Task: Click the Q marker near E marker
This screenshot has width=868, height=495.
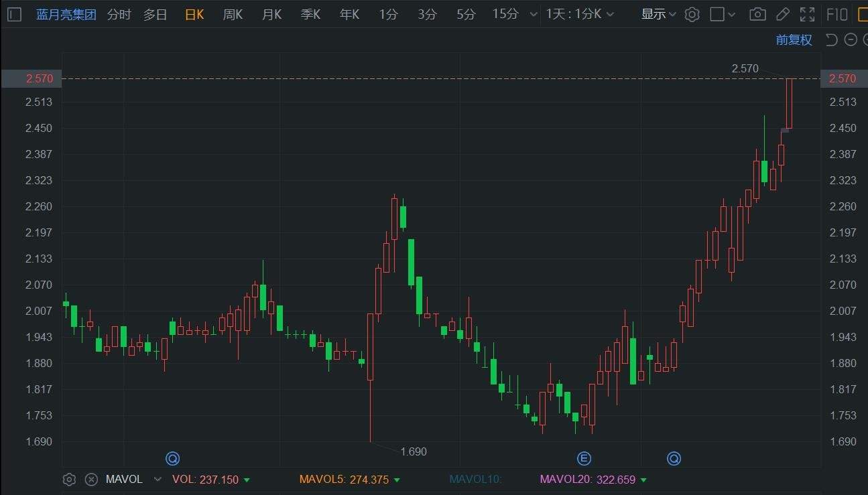Action: (x=674, y=458)
